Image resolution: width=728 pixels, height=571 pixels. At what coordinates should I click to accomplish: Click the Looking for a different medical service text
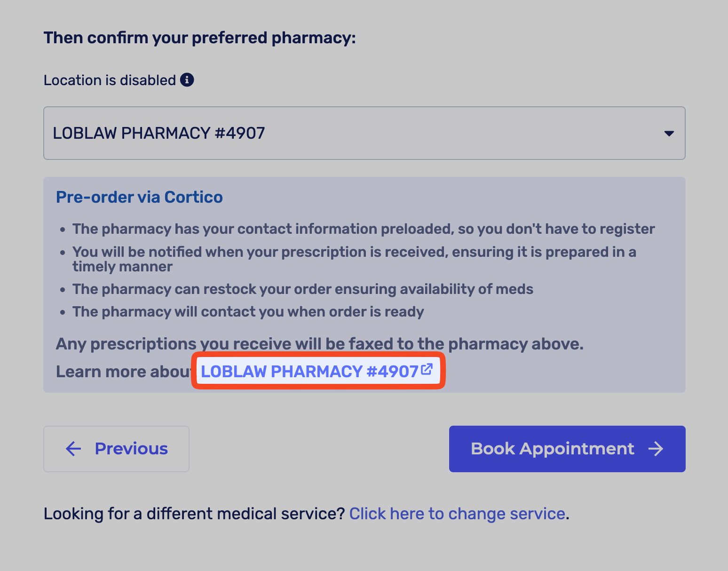194,514
